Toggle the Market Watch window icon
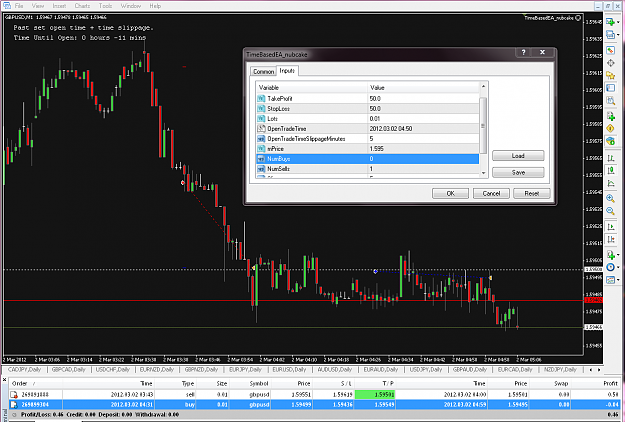The width and height of the screenshot is (625, 422). pos(610,50)
